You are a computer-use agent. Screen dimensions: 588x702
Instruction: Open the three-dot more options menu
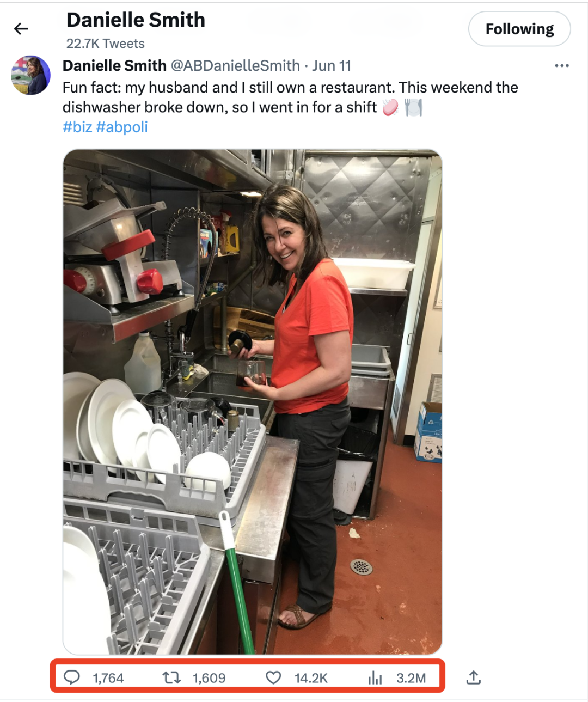pyautogui.click(x=562, y=66)
